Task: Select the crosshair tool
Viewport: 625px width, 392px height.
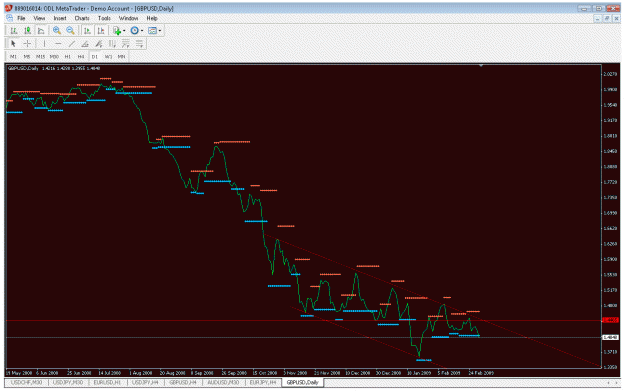Action: click(x=27, y=44)
